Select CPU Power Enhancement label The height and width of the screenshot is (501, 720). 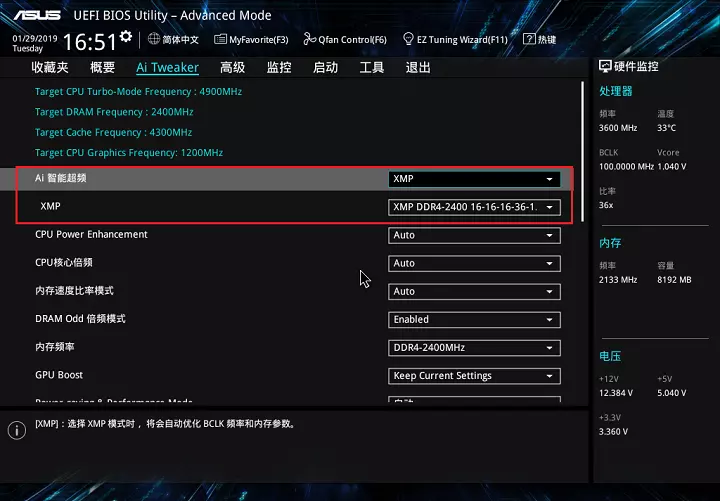coord(91,234)
